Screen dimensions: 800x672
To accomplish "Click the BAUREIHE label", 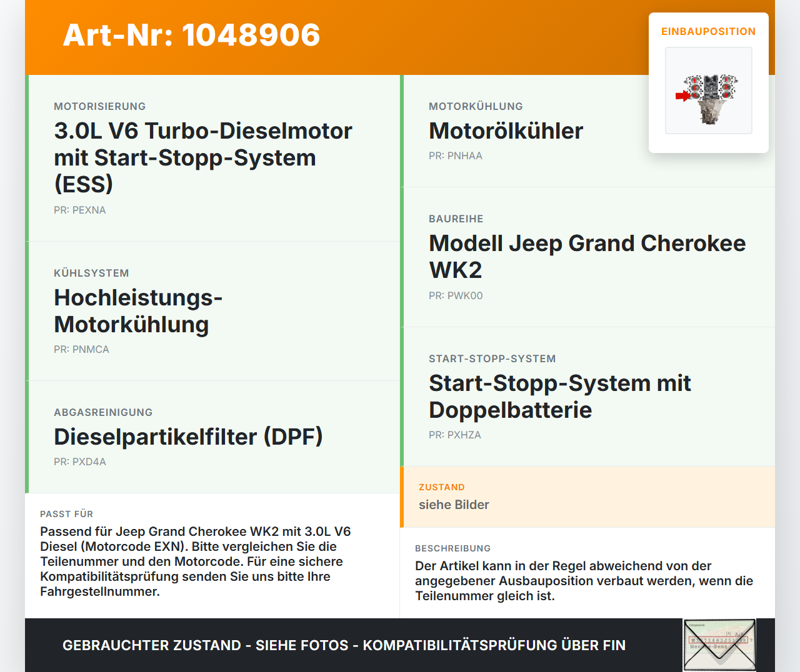I will pos(456,219).
